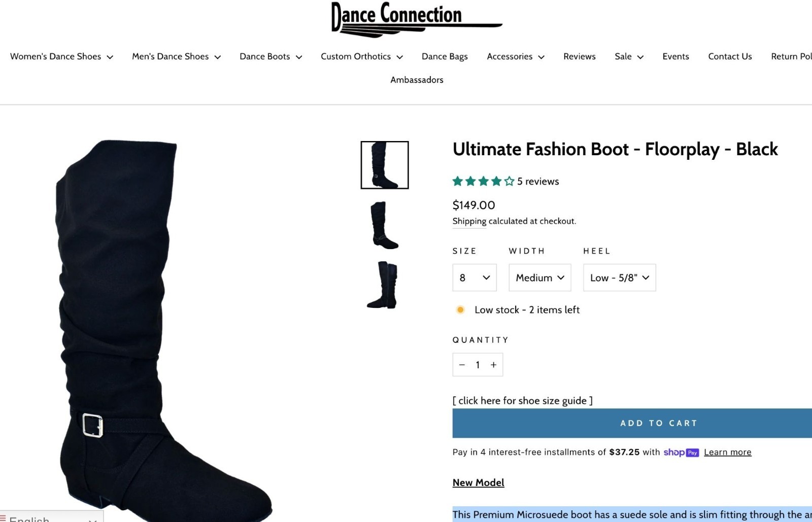Open the shoe size guide link
This screenshot has width=812, height=522.
coord(523,400)
